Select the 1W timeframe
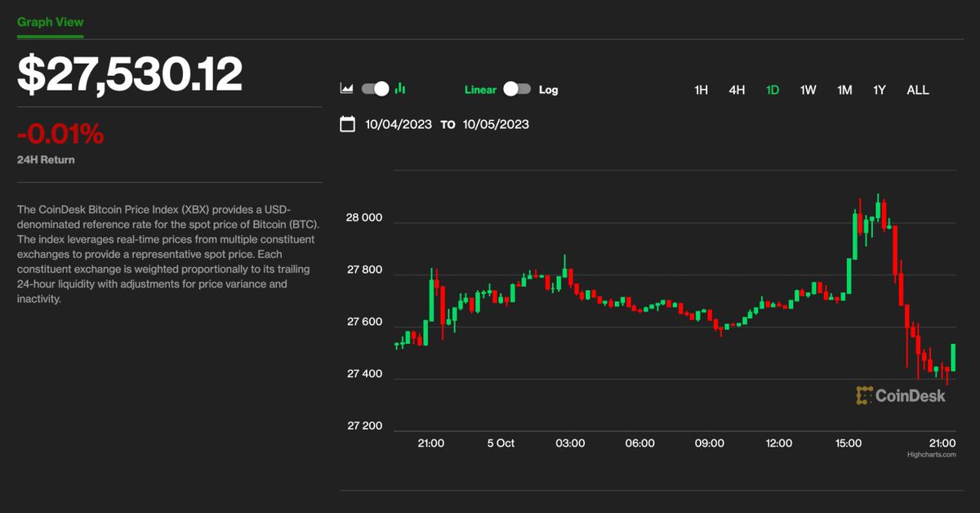This screenshot has height=513, width=980. [x=808, y=90]
